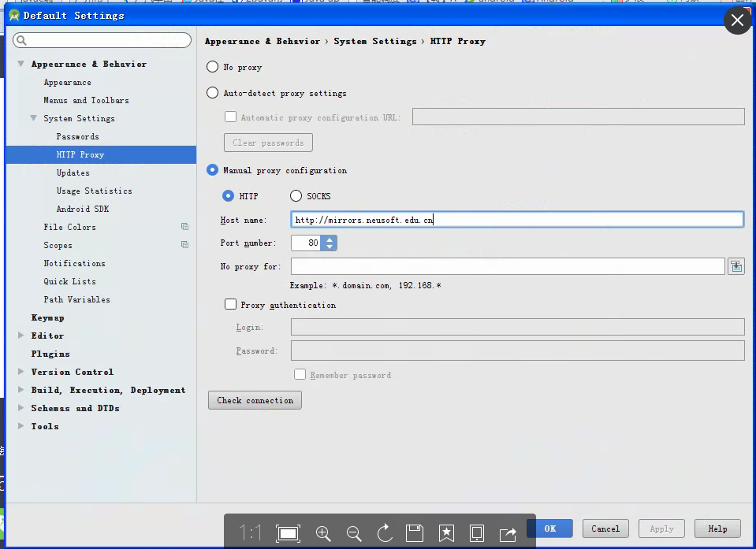Click the bookmark star icon in viewer toolbar
756x549 pixels.
click(x=446, y=533)
